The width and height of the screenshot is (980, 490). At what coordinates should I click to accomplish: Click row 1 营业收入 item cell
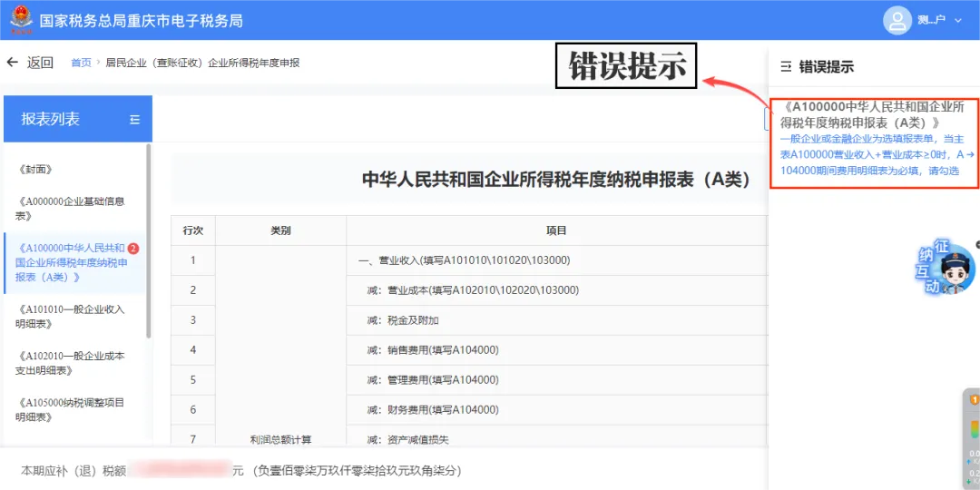[x=556, y=260]
